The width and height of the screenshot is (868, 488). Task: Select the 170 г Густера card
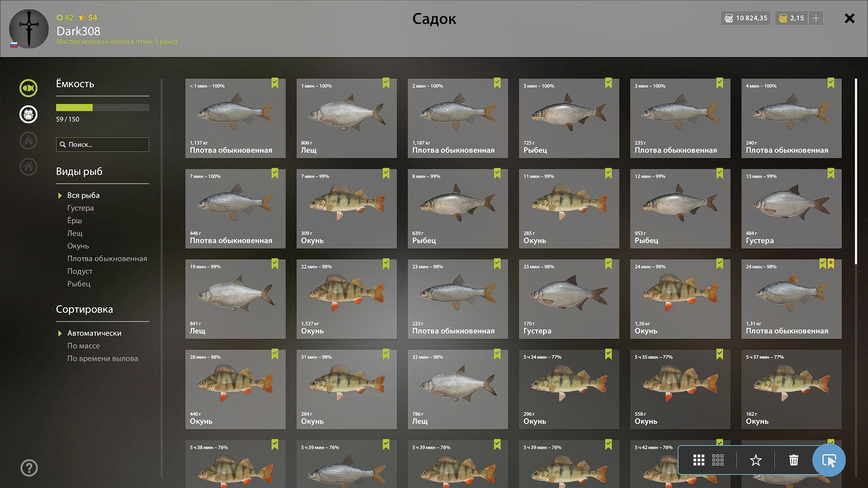tap(569, 299)
